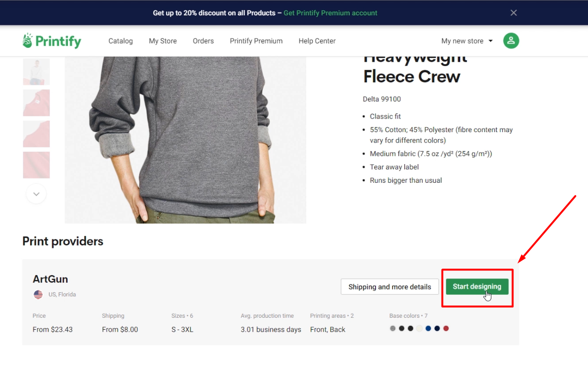Choose the white base color swatch
Screen dimensions: 588x368
(x=420, y=328)
